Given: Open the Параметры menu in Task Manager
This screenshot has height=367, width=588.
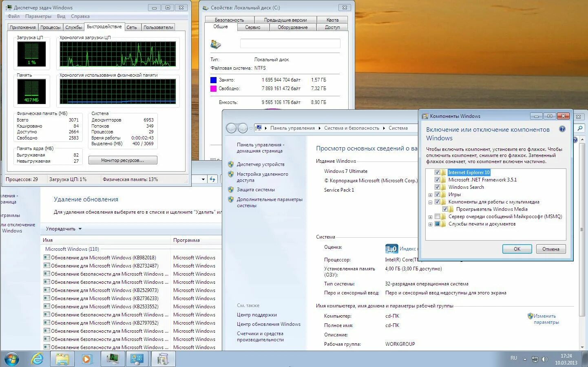Looking at the screenshot, I should [38, 16].
